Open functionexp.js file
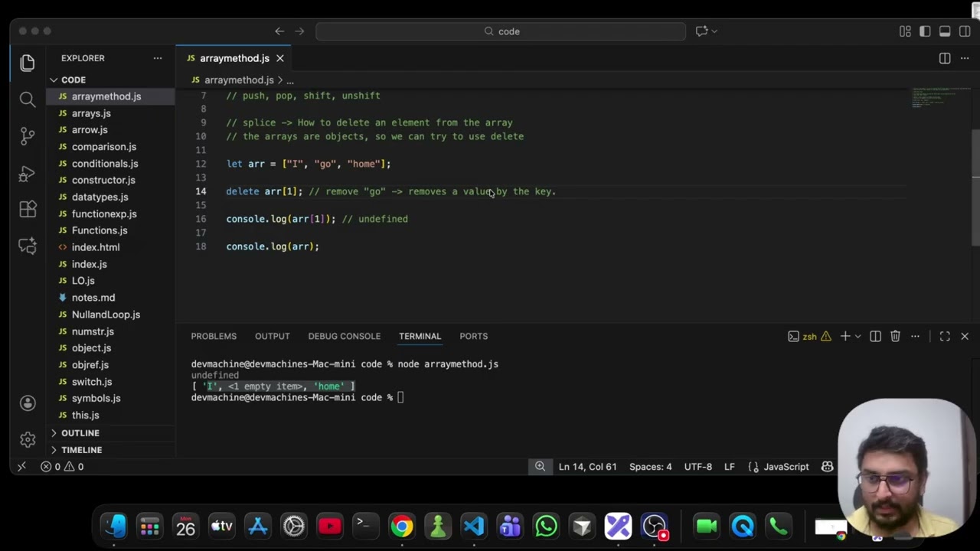Screen dimensions: 980x551 click(104, 214)
